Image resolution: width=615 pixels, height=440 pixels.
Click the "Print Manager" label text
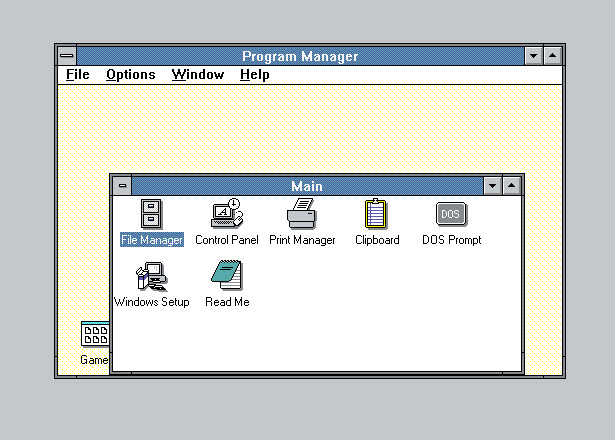pyautogui.click(x=302, y=240)
